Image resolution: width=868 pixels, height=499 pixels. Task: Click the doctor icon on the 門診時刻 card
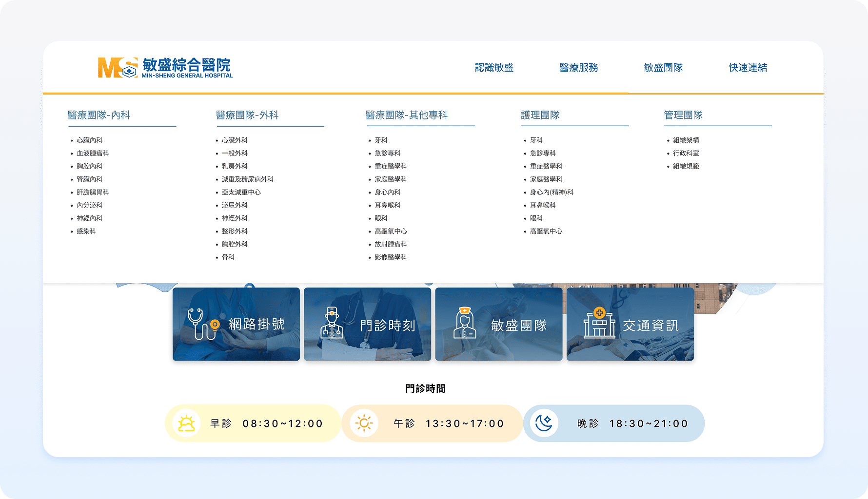click(332, 323)
